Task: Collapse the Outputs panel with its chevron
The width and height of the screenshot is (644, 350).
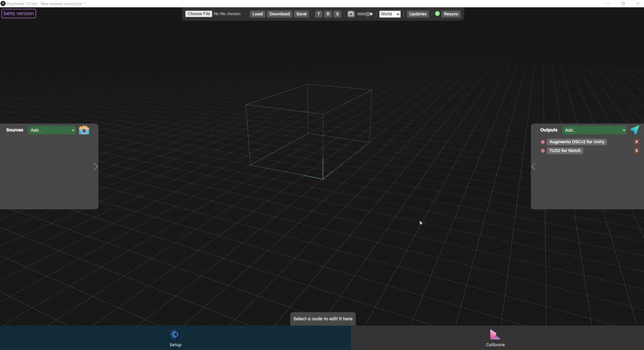Action: (x=533, y=167)
